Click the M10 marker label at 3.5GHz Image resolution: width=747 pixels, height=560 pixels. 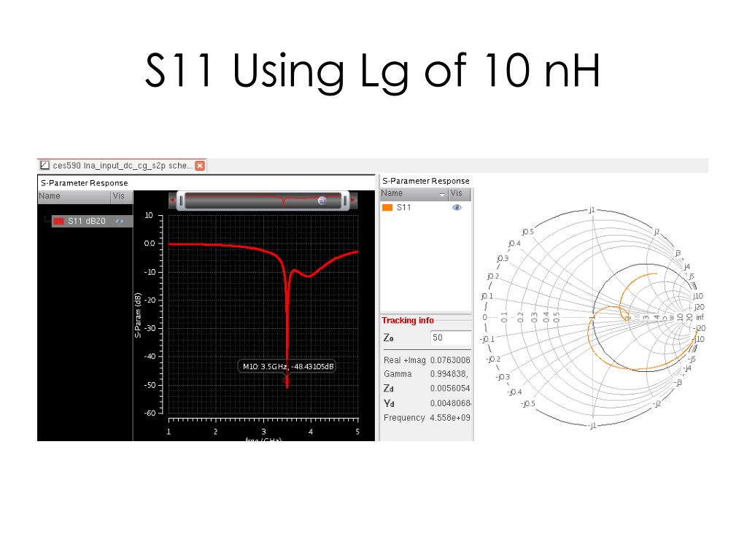coord(287,366)
